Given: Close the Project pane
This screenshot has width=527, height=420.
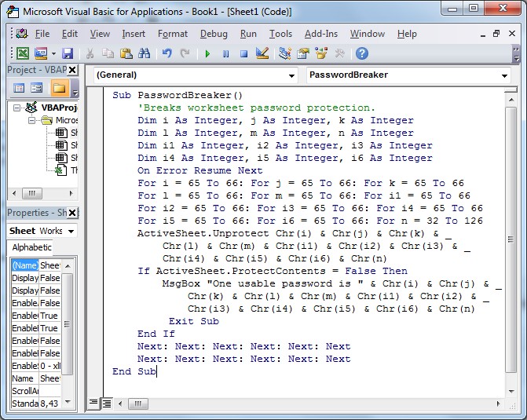Looking at the screenshot, I should (72, 70).
